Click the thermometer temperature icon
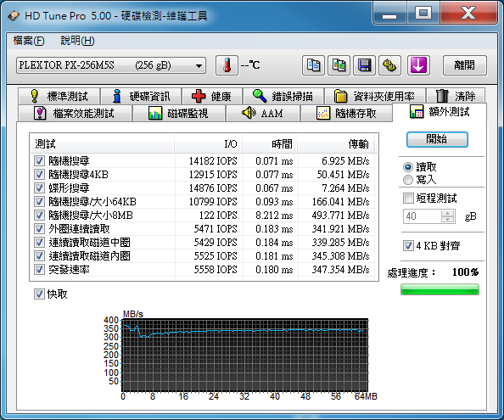Viewport: 504px width, 420px height. pos(227,65)
